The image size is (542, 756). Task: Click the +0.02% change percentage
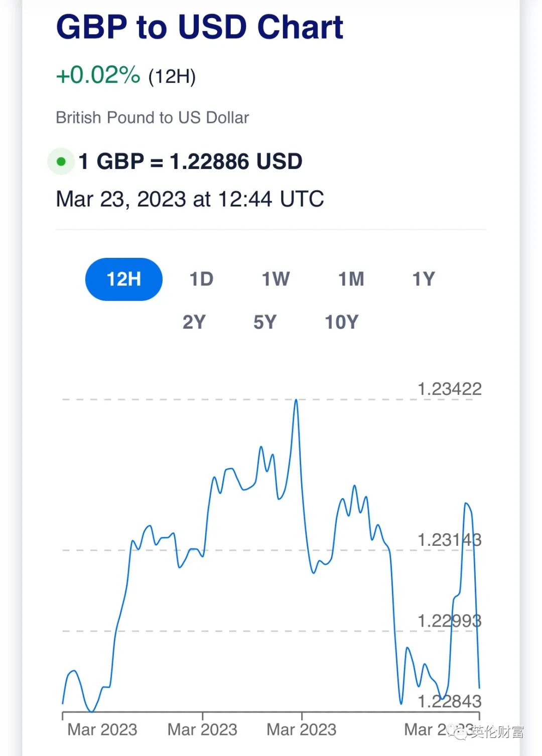click(x=98, y=75)
